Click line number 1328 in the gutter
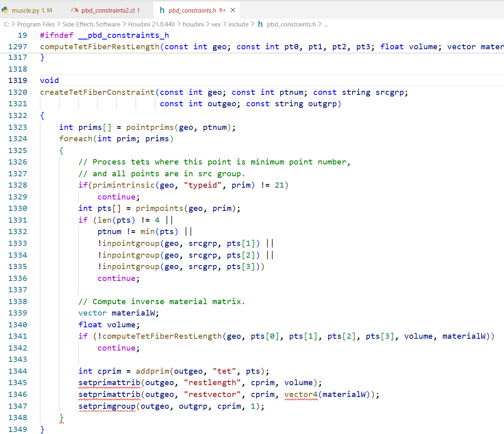Image resolution: width=504 pixels, height=434 pixels. point(18,185)
